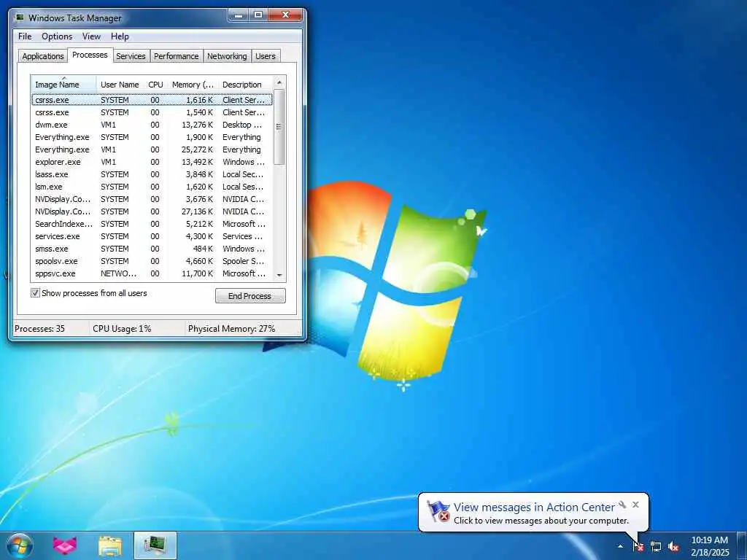Open the Help menu
The height and width of the screenshot is (560, 747).
pyautogui.click(x=120, y=36)
